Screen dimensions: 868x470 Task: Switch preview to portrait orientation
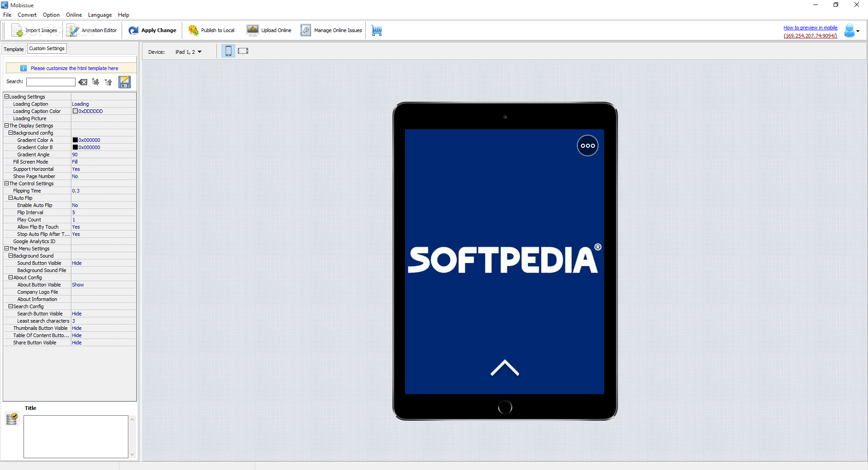[228, 51]
